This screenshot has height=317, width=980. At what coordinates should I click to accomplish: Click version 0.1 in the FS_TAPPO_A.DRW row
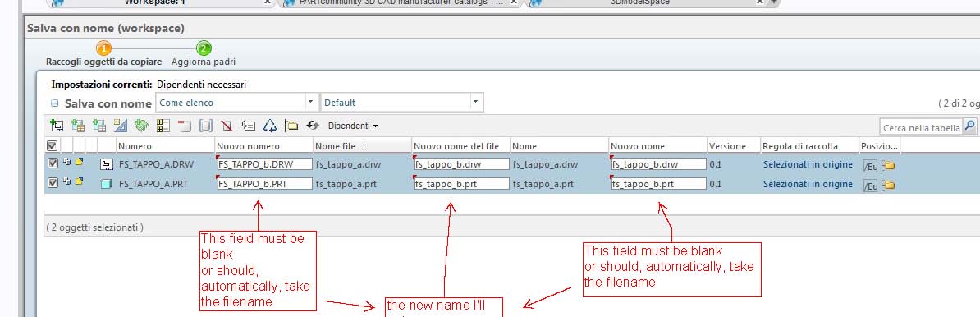click(x=716, y=165)
